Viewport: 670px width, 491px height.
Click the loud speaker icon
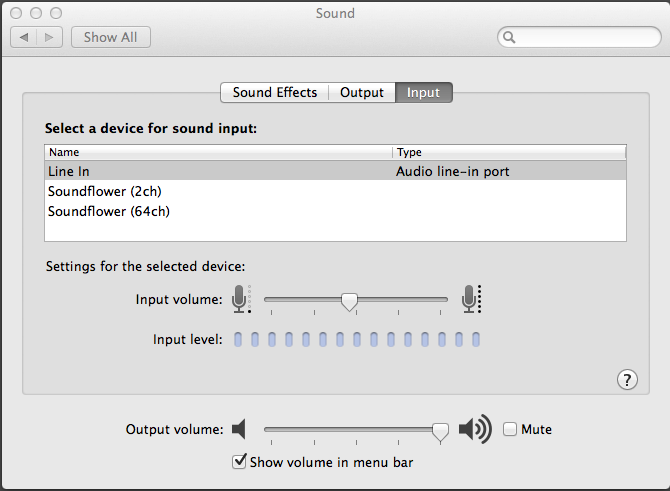coord(475,430)
